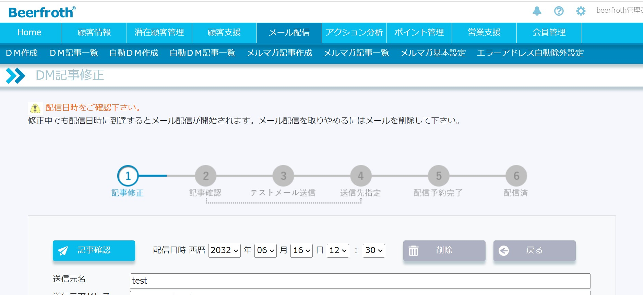
Task: Open the year dropdown showing 2032
Action: point(224,250)
